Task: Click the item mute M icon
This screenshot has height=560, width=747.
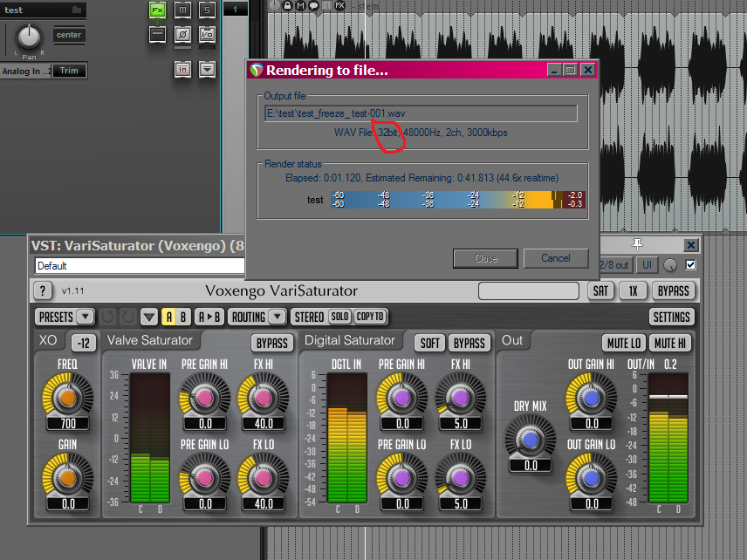Action: tap(300, 6)
